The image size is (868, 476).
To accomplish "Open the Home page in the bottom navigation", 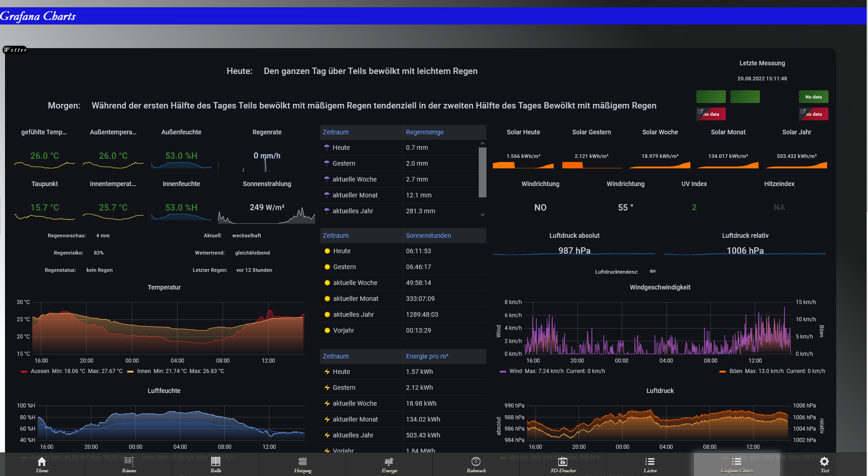I will (42, 464).
